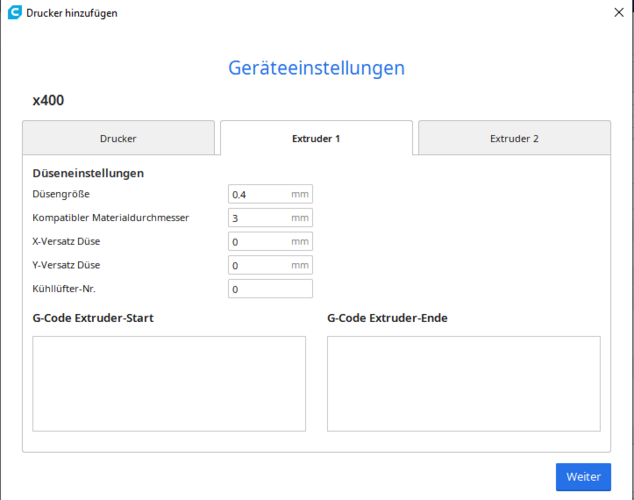Viewport: 634px width, 500px height.
Task: Click the Cura logo in title bar
Action: point(14,13)
